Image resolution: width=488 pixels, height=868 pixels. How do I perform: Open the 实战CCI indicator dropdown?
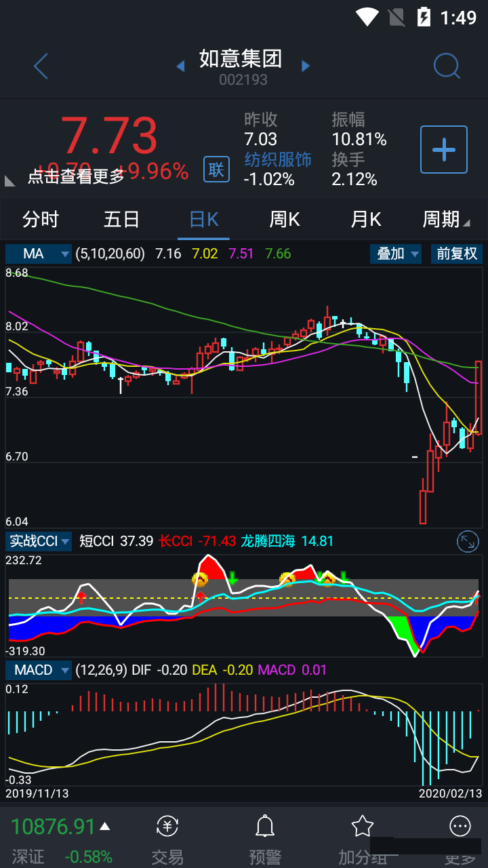pyautogui.click(x=39, y=541)
